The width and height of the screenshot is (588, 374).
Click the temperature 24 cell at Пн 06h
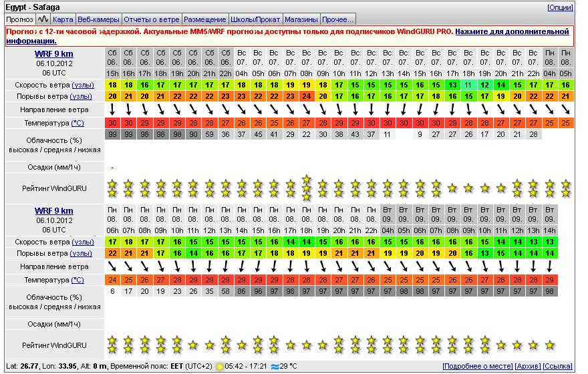point(112,280)
